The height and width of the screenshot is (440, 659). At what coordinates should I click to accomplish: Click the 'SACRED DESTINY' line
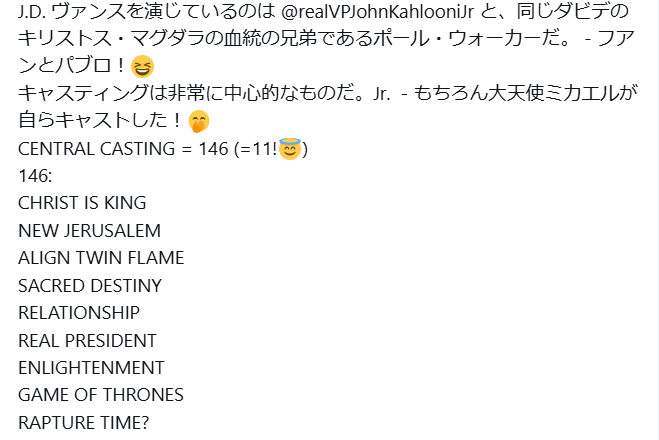click(x=90, y=286)
